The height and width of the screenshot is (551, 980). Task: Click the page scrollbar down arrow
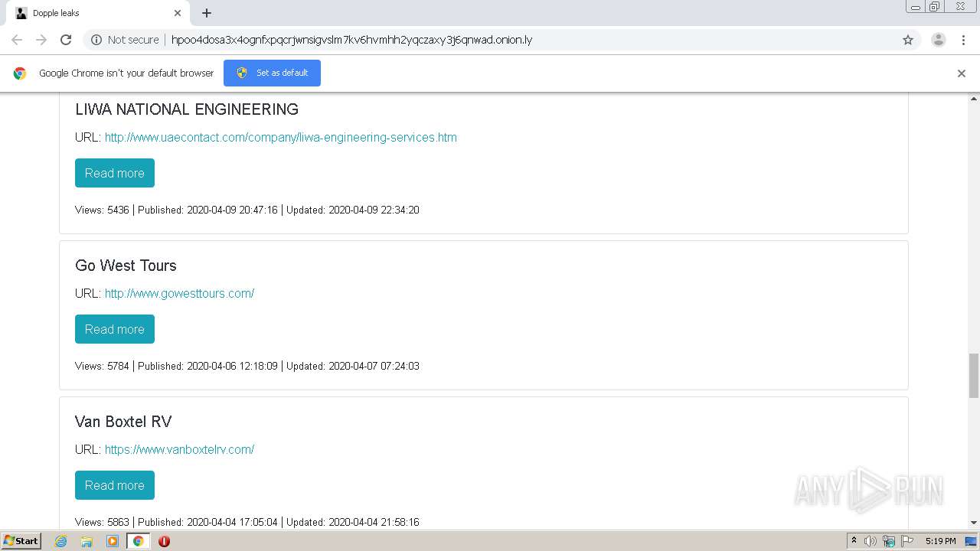click(x=974, y=523)
